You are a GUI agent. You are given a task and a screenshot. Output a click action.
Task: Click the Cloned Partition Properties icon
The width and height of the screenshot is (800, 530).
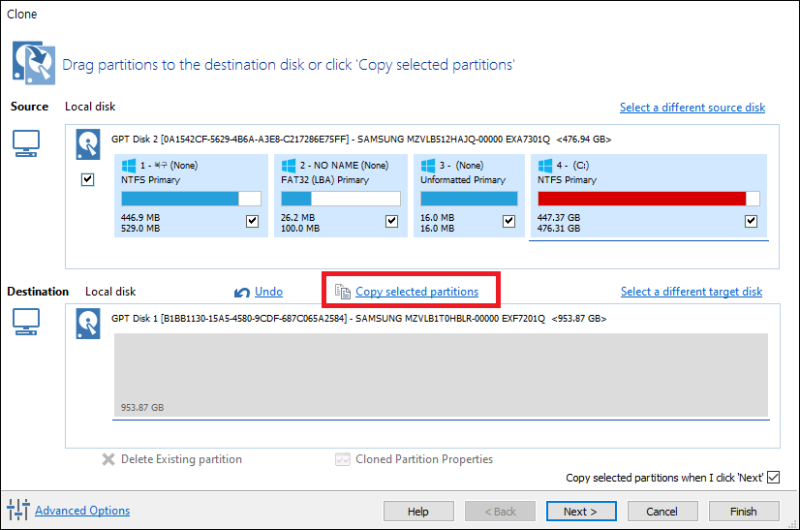coord(343,459)
